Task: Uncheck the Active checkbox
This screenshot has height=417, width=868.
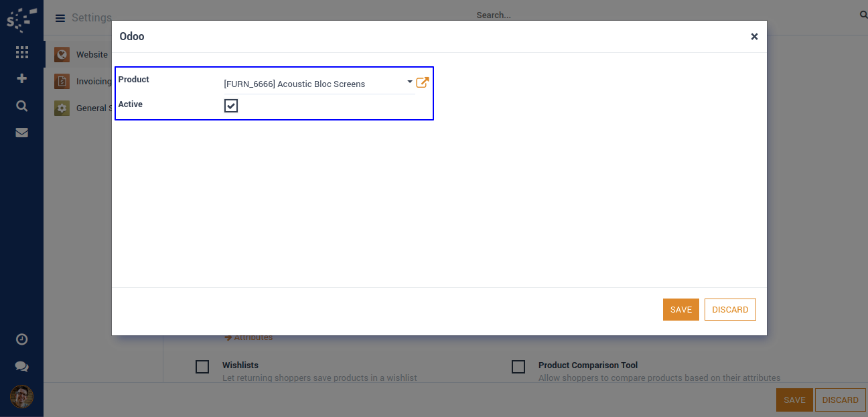Action: 231,106
